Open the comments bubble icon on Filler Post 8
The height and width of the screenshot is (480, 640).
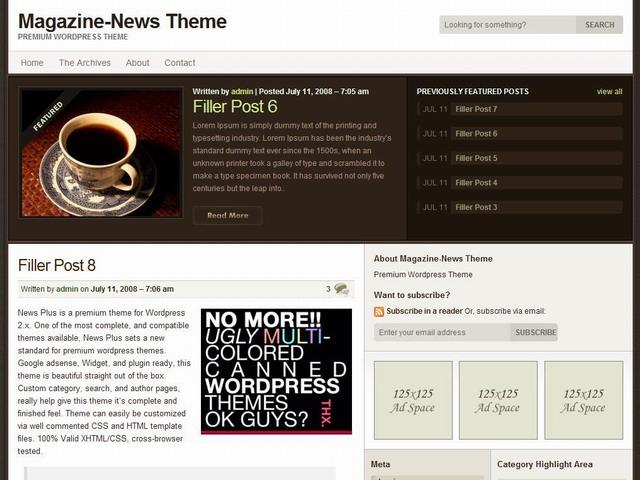click(x=342, y=289)
